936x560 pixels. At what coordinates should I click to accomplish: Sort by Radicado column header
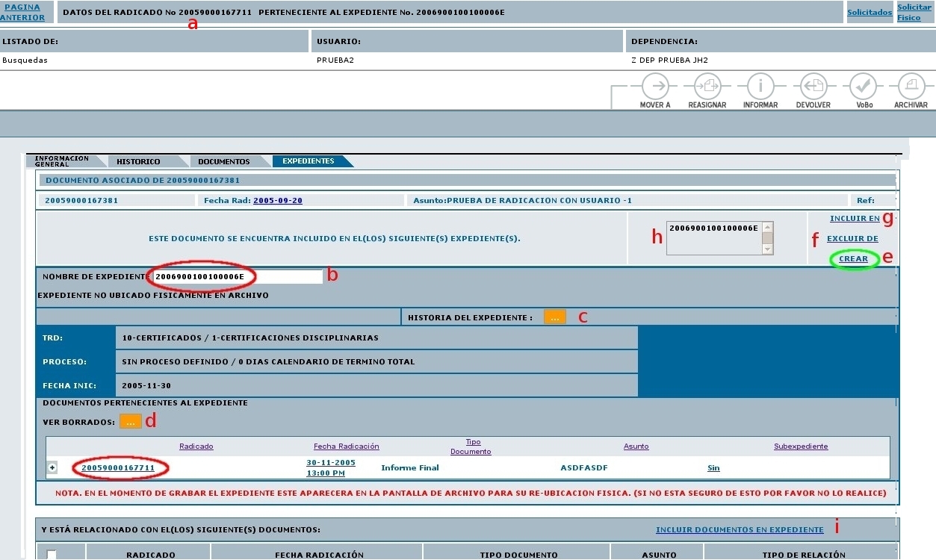point(196,447)
